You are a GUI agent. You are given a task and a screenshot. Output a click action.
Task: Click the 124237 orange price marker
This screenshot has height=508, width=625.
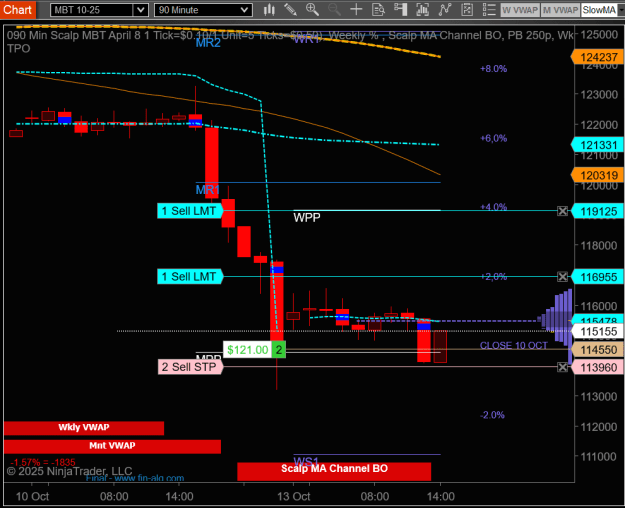pos(597,57)
